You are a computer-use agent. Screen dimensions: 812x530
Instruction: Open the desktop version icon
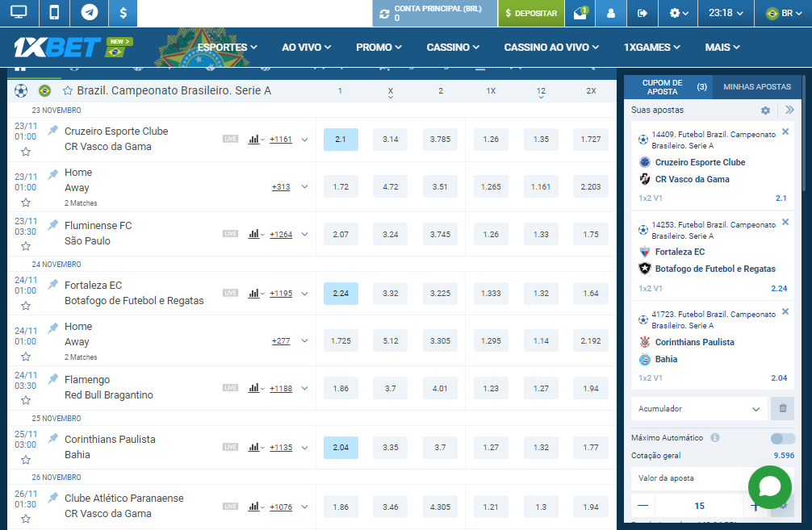(19, 13)
